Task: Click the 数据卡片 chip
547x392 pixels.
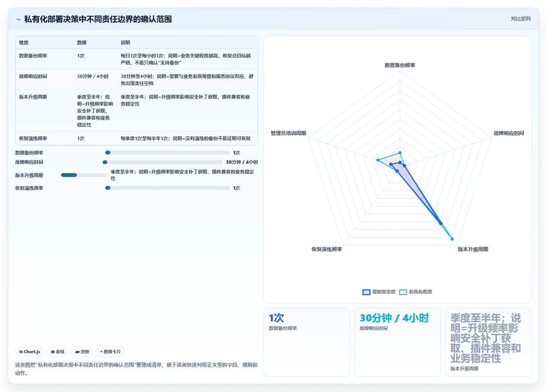Action: point(110,352)
